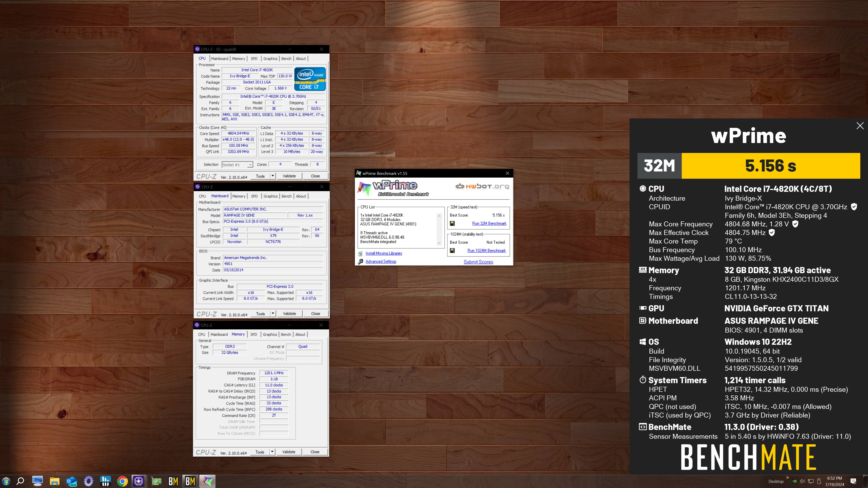Click the Submit Scores link
The width and height of the screenshot is (868, 488).
[x=478, y=262]
